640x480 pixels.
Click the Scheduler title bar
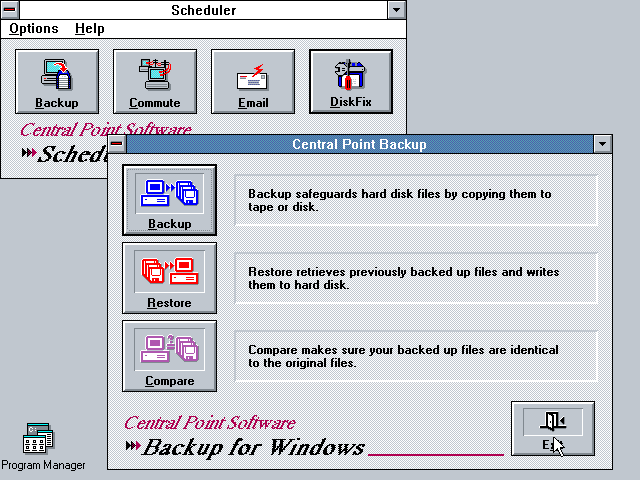[203, 10]
